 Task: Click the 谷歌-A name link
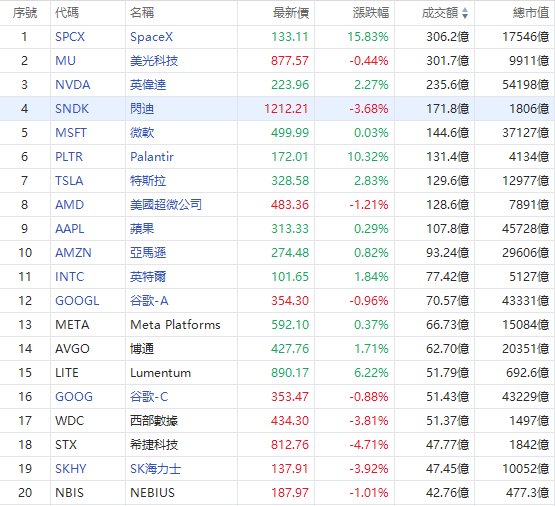[x=149, y=301]
